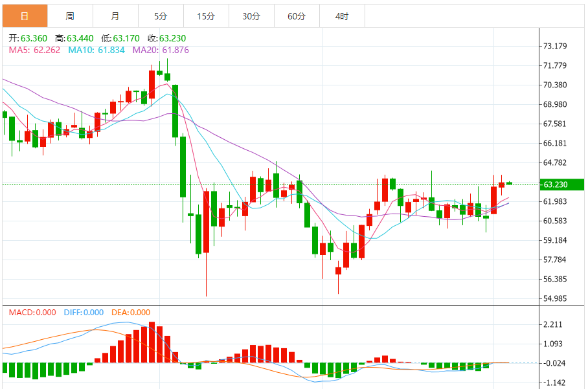The width and height of the screenshot is (588, 389).
Task: Click the MA5 indicator label
Action: [x=34, y=50]
